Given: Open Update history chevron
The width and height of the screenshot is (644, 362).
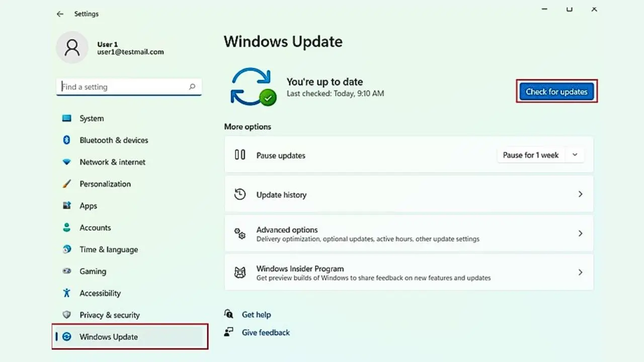Looking at the screenshot, I should 580,194.
